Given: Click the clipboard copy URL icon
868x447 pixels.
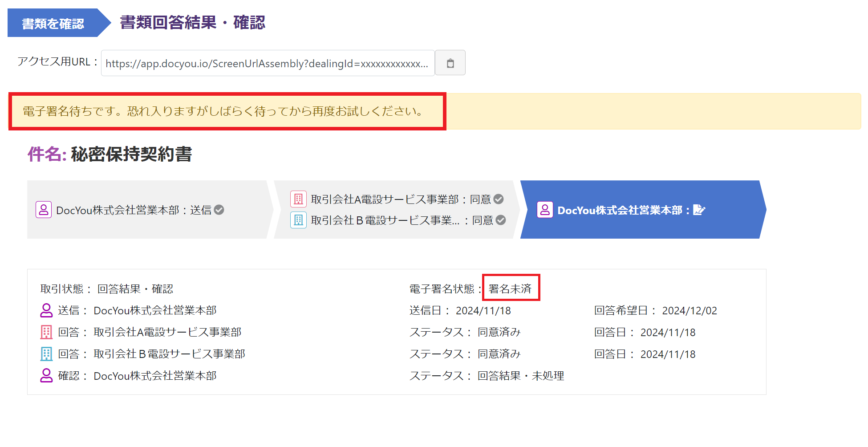Looking at the screenshot, I should tap(450, 63).
